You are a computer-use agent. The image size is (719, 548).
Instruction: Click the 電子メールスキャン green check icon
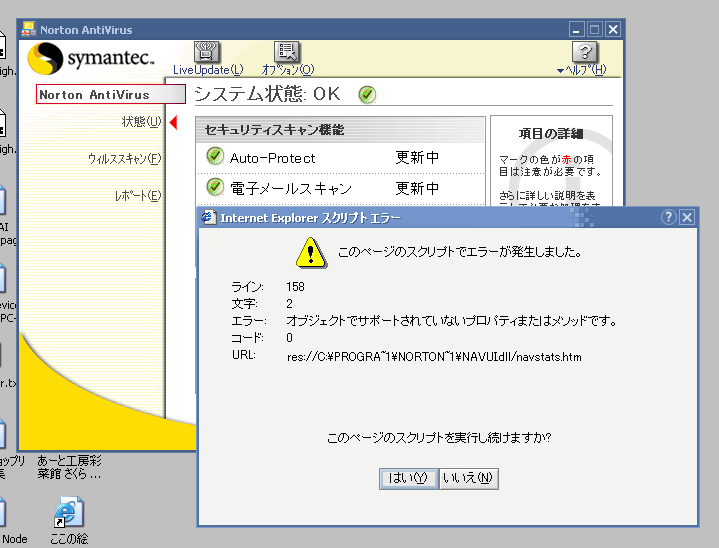215,187
